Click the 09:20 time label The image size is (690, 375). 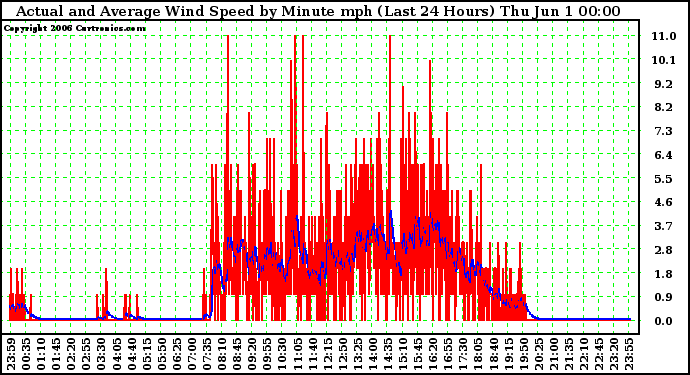[x=252, y=354]
